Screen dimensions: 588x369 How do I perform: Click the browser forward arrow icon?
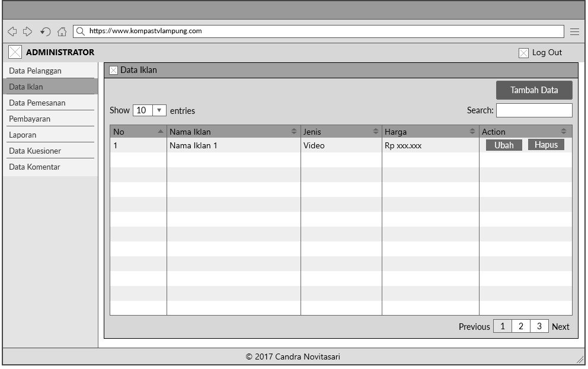tap(28, 31)
